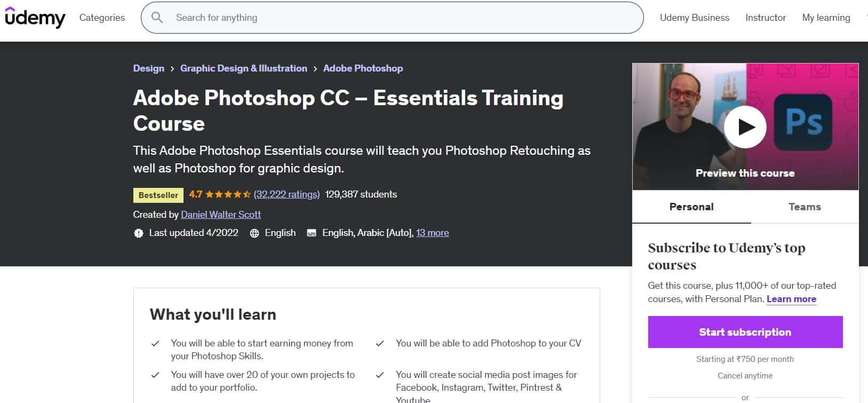Click the Preview this course thumbnail
This screenshot has width=868, height=403.
(x=745, y=127)
